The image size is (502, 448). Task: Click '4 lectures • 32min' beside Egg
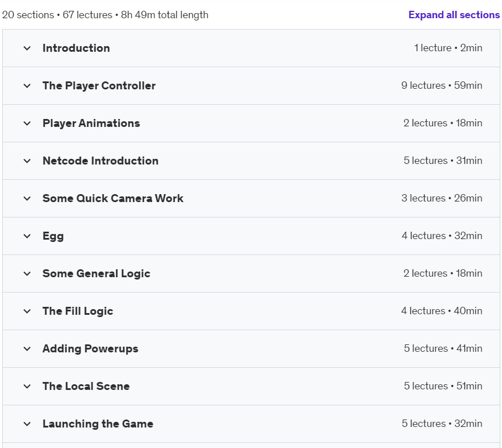(442, 236)
